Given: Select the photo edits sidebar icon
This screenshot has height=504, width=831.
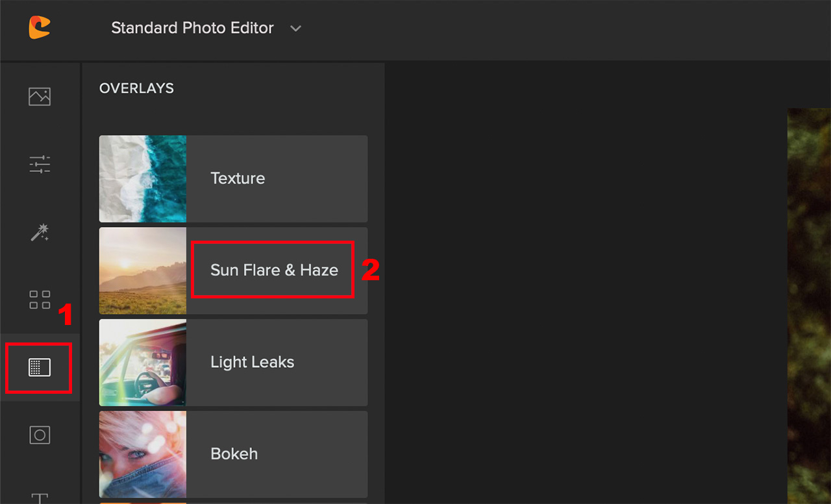Looking at the screenshot, I should click(x=40, y=96).
